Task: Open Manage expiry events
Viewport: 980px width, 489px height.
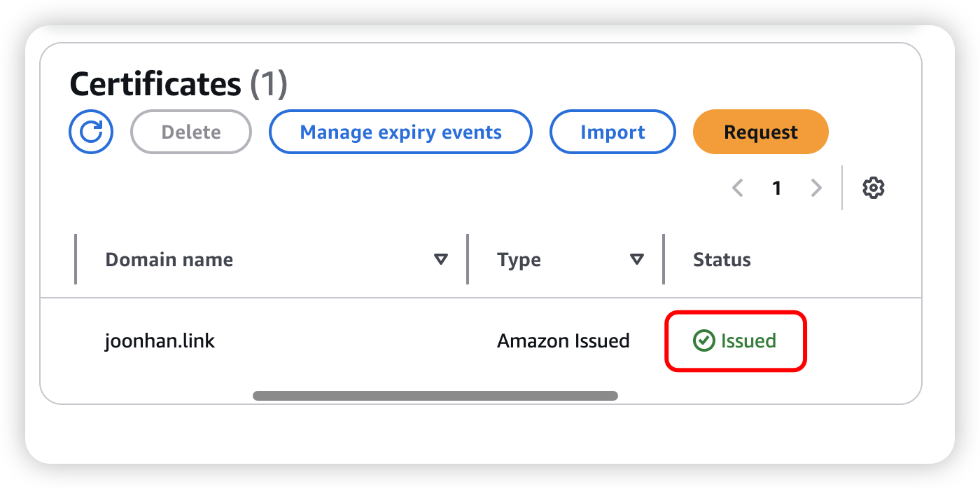Action: (400, 132)
